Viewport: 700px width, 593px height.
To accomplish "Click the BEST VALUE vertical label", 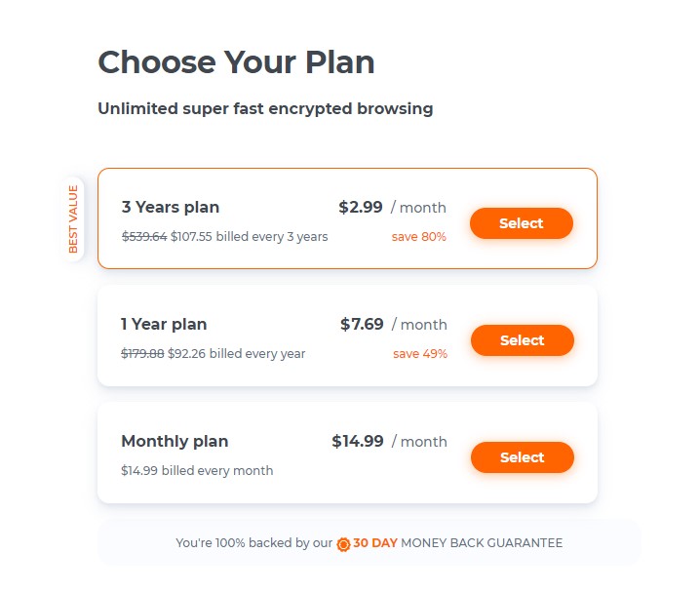I will (73, 219).
